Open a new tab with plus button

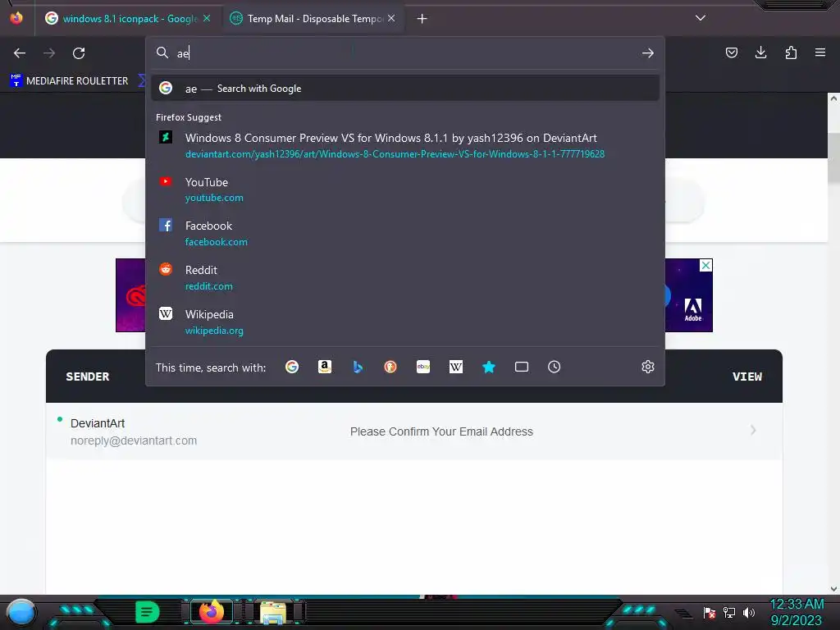422,19
